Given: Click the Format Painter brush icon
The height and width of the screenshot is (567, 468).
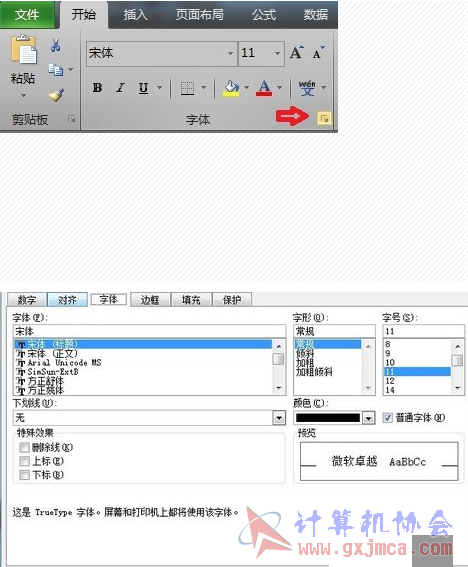Looking at the screenshot, I should point(57,95).
